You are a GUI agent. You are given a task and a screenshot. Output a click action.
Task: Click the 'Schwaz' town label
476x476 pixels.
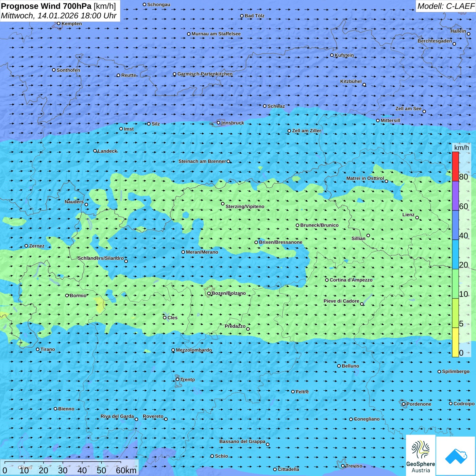(276, 106)
